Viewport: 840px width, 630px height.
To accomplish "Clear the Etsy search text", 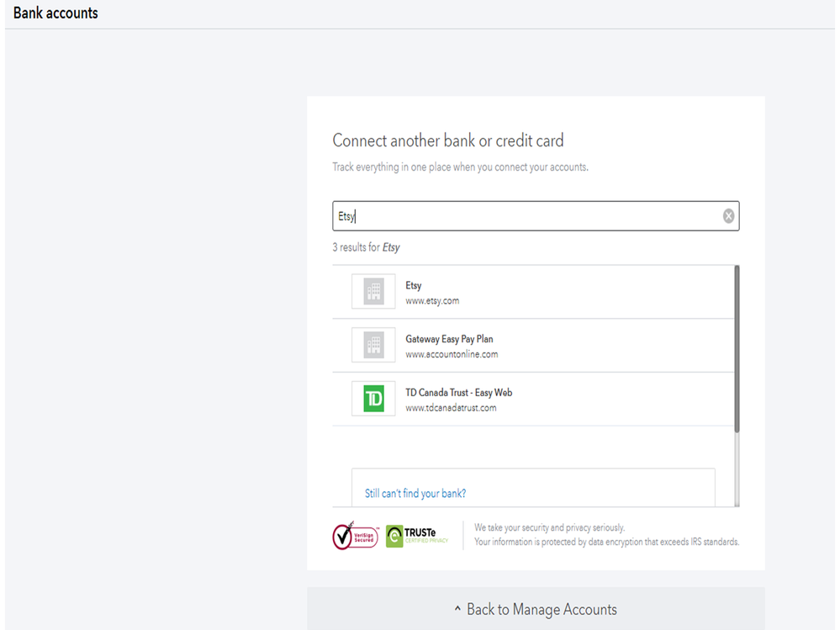I will [728, 216].
